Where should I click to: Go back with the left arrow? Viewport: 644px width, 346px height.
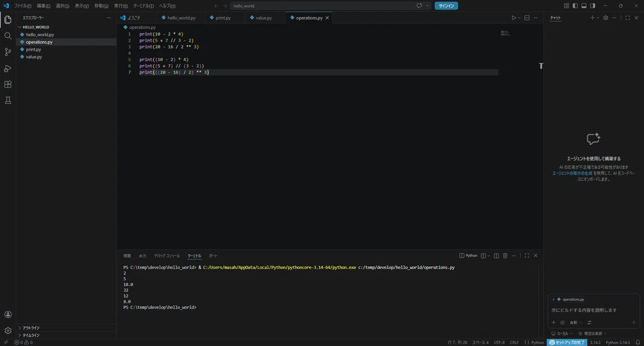point(216,6)
